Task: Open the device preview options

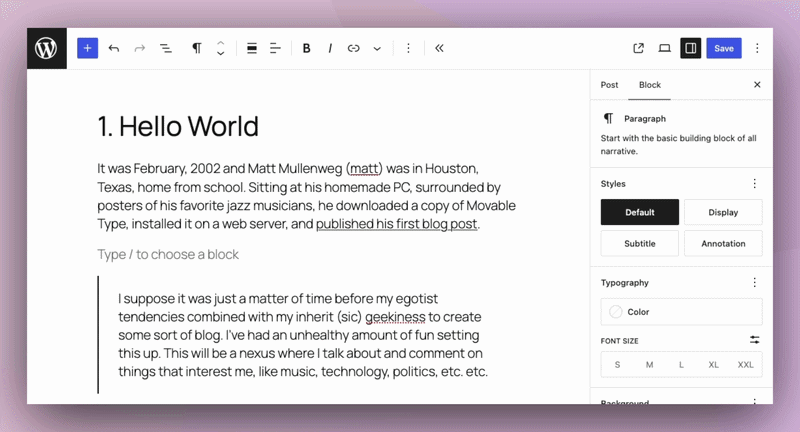Action: [x=664, y=48]
